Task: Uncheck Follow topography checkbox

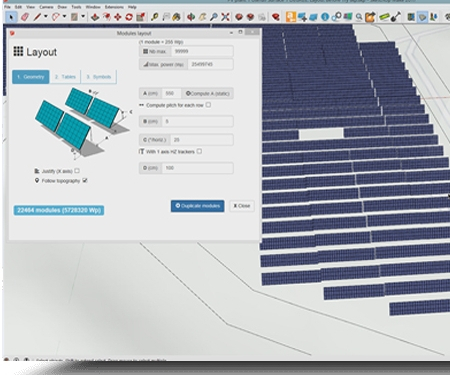Action: 85,180
